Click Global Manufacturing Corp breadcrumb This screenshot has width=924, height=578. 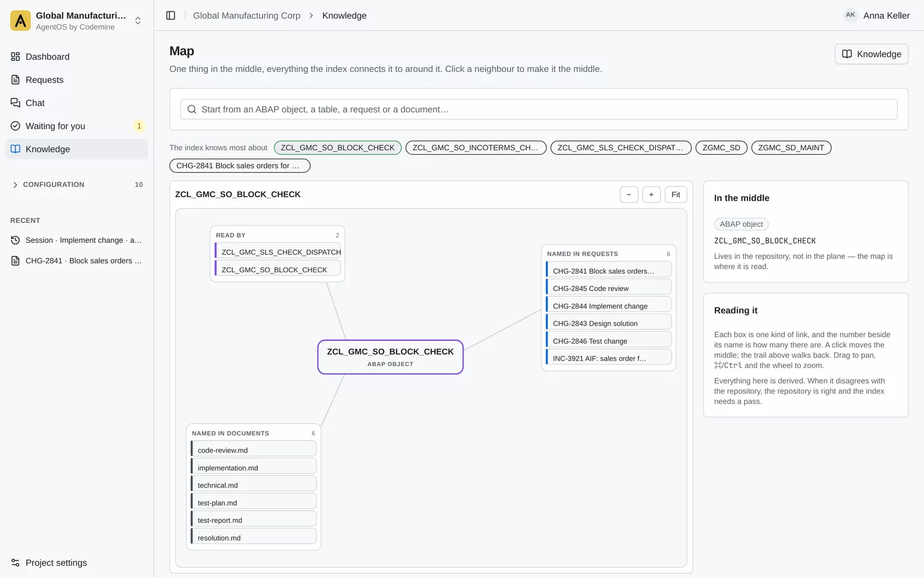[x=246, y=15]
